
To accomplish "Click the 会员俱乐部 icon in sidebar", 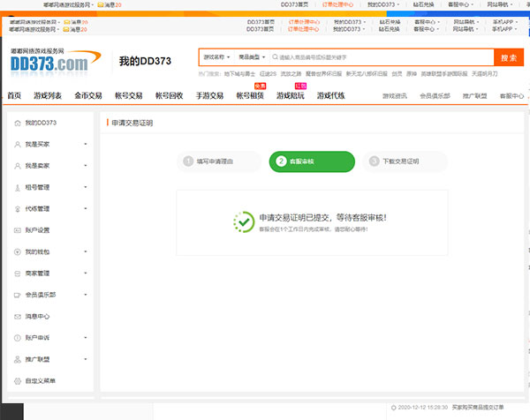I will point(18,295).
